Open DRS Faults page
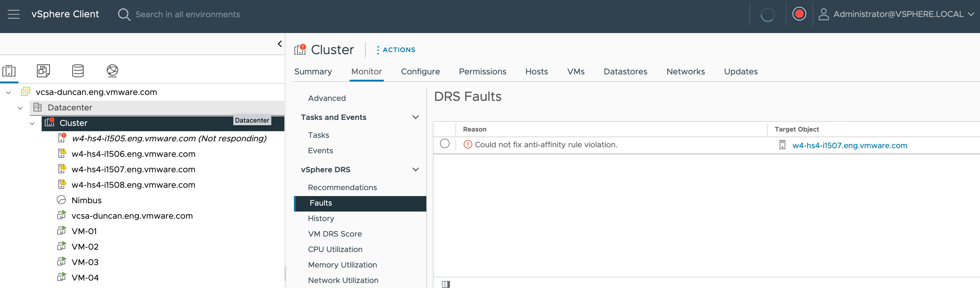The width and height of the screenshot is (980, 288). pyautogui.click(x=360, y=203)
